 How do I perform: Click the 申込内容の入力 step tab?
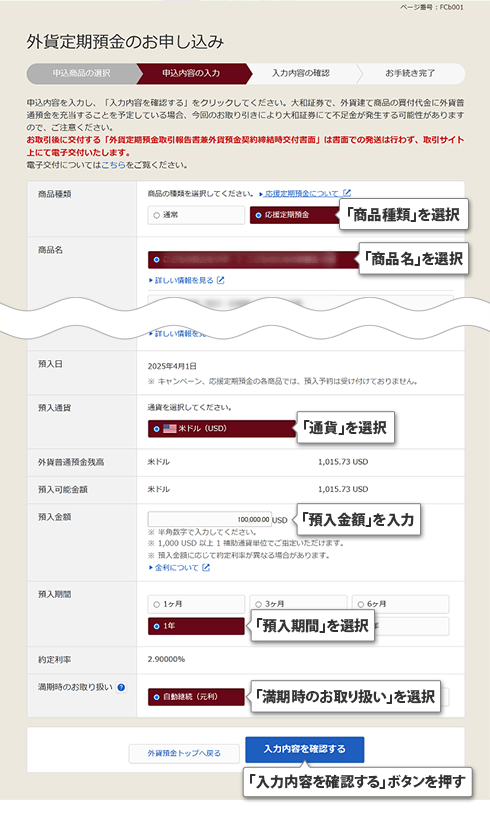click(191, 73)
